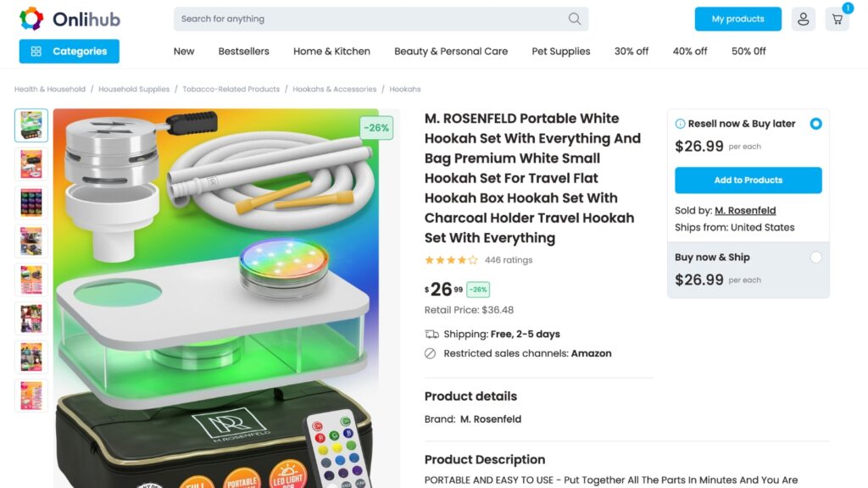Click the shipping truck icon
868x488 pixels.
[431, 334]
